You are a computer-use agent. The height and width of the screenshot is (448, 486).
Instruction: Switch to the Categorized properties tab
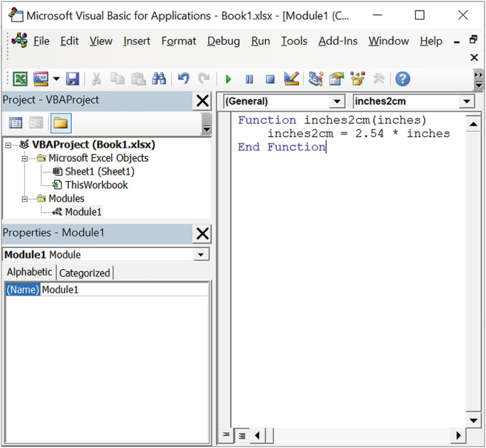(x=84, y=273)
